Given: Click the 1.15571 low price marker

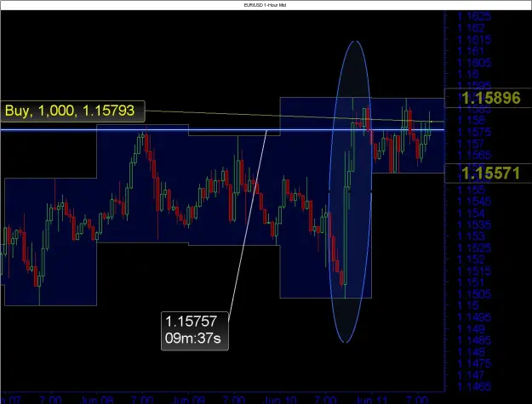Looking at the screenshot, I should tap(489, 174).
